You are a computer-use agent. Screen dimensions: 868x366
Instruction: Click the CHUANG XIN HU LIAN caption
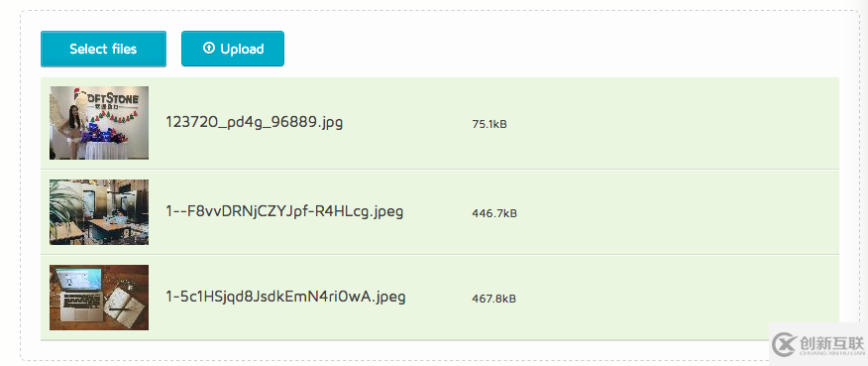[831, 353]
